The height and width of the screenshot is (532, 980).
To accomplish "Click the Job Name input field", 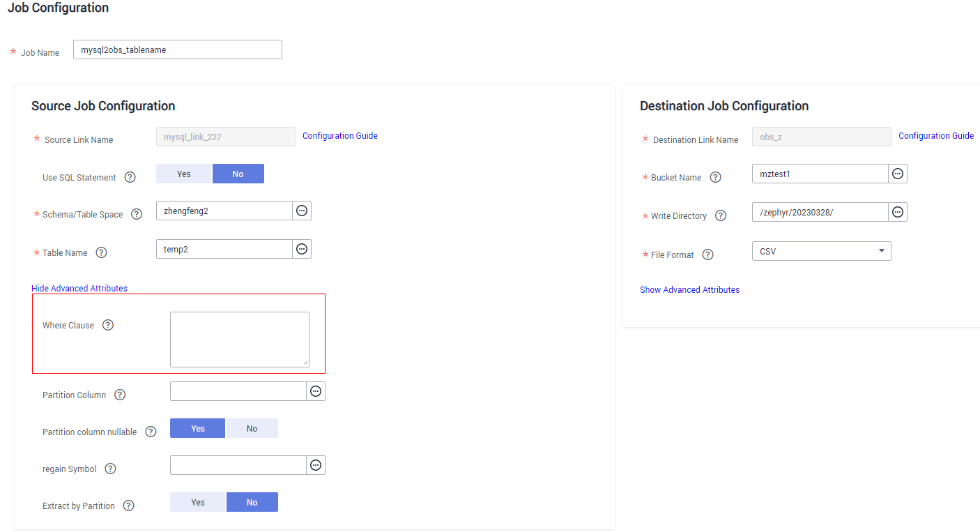I will tap(178, 50).
